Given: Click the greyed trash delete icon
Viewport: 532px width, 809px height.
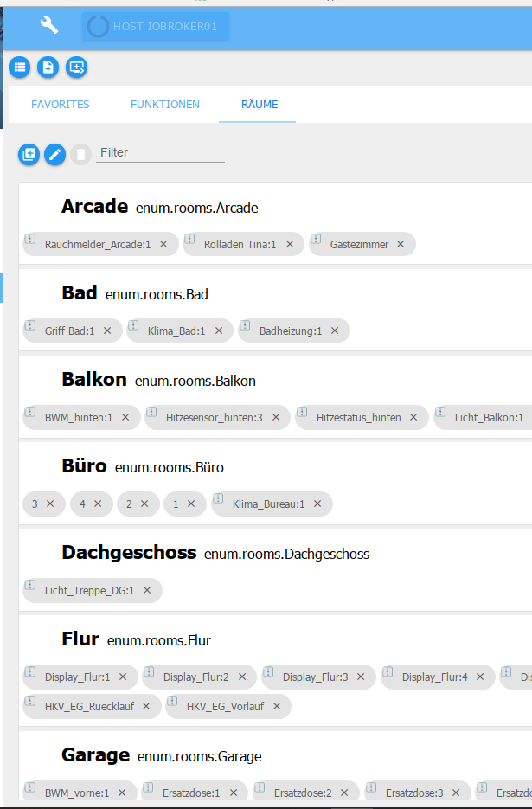Looking at the screenshot, I should 80,154.
